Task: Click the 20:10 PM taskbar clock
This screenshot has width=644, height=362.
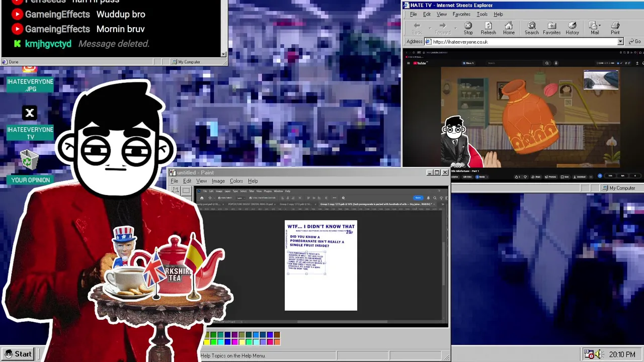Action: click(x=622, y=354)
